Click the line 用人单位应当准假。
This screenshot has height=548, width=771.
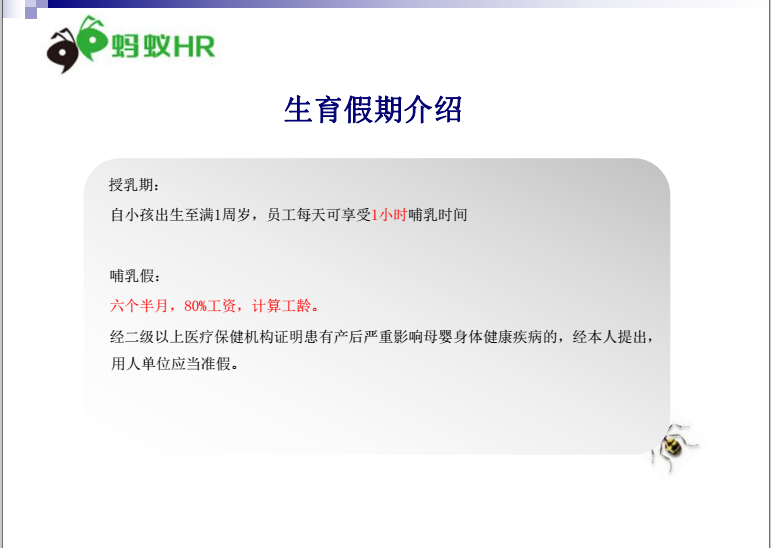pyautogui.click(x=174, y=364)
